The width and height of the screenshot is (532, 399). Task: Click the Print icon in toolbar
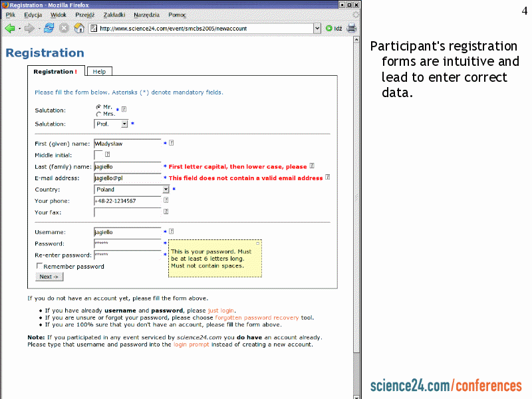click(351, 28)
